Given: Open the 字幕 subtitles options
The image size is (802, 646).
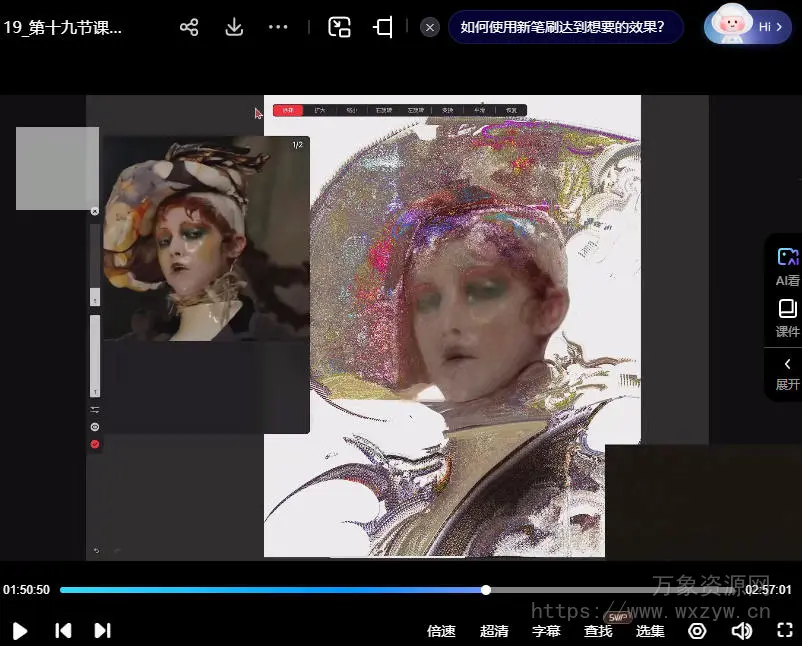Looking at the screenshot, I should pyautogui.click(x=546, y=631).
